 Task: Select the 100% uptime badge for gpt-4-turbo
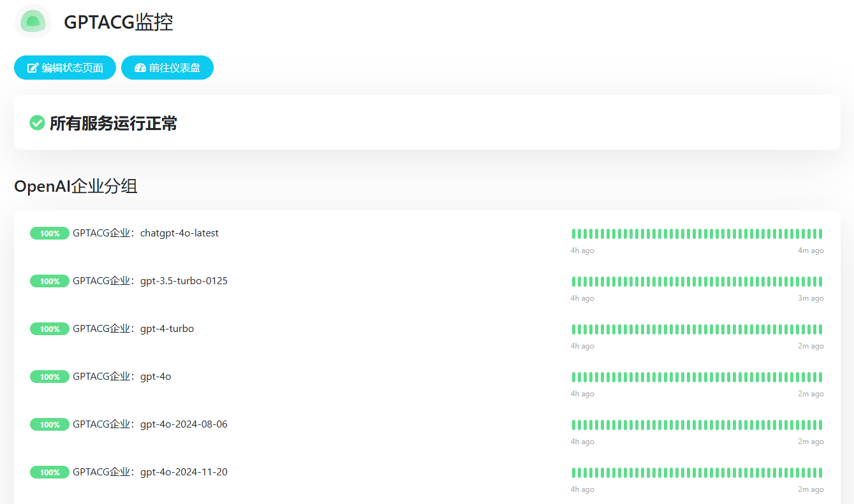pos(50,329)
